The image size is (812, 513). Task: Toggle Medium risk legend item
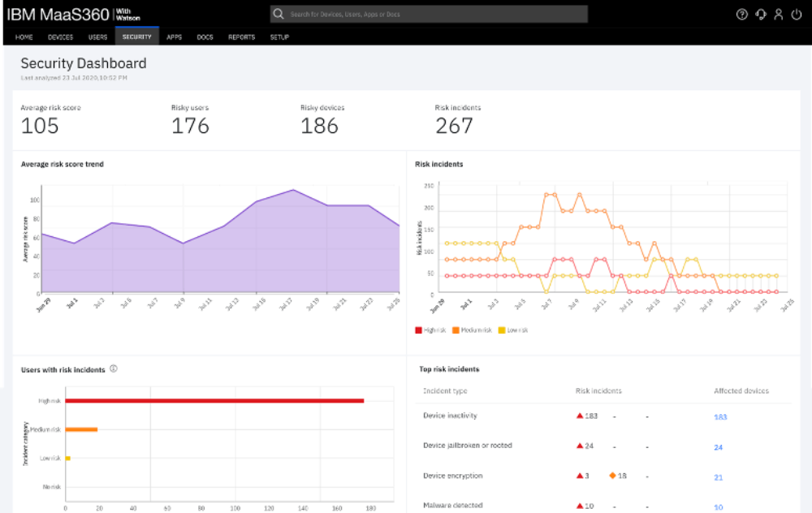click(471, 330)
